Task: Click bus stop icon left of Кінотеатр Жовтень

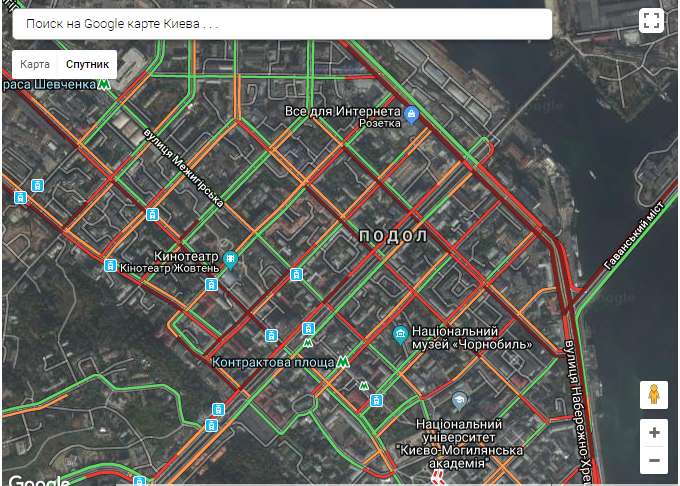Action: click(x=110, y=266)
